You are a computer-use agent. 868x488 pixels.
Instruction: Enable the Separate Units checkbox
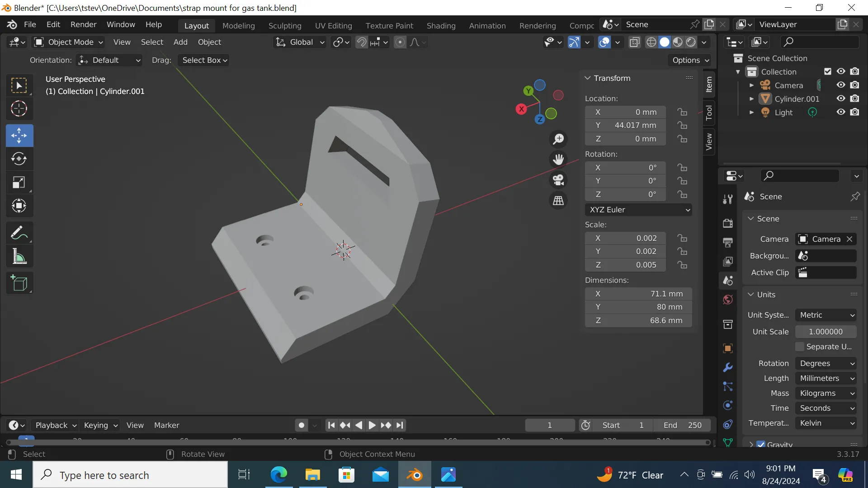point(800,347)
